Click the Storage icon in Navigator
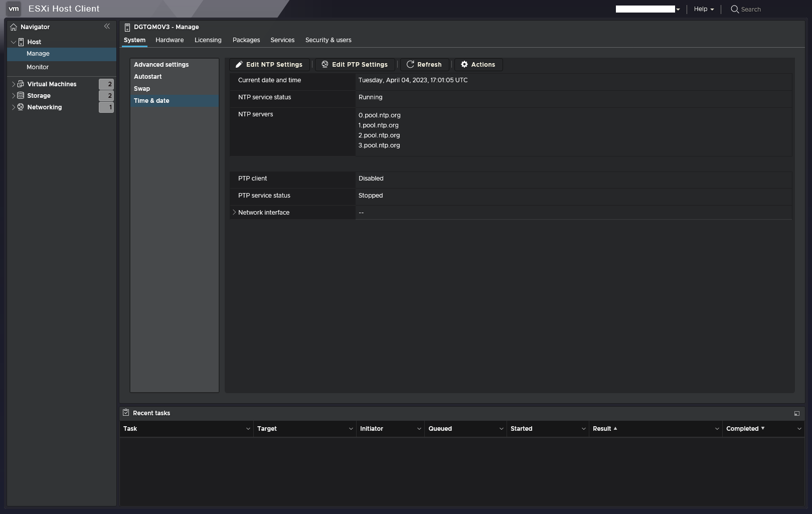The height and width of the screenshot is (514, 812). pos(20,95)
